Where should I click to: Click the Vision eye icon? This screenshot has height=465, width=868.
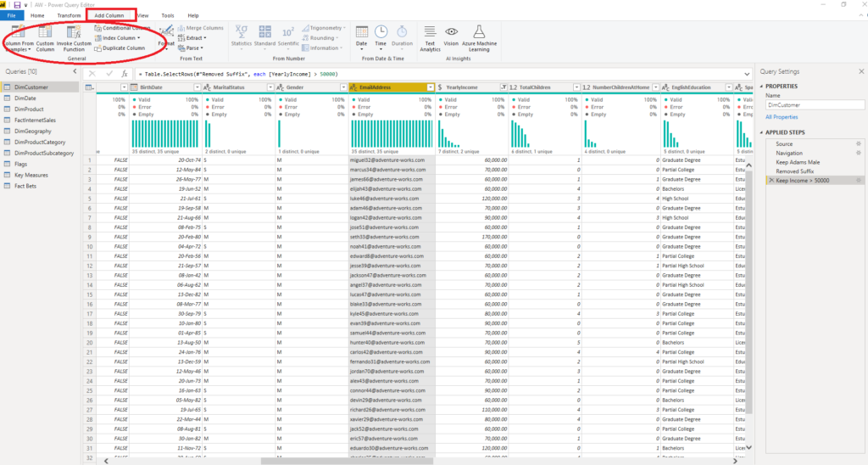coord(451,31)
